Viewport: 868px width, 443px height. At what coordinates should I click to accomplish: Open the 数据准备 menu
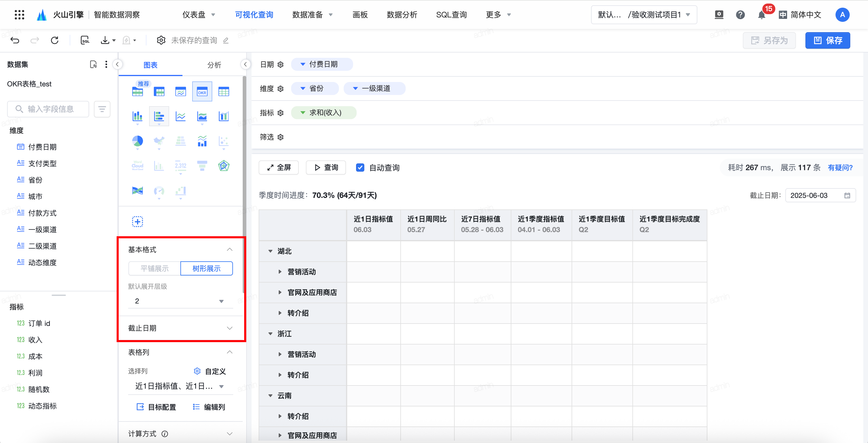[x=312, y=15]
